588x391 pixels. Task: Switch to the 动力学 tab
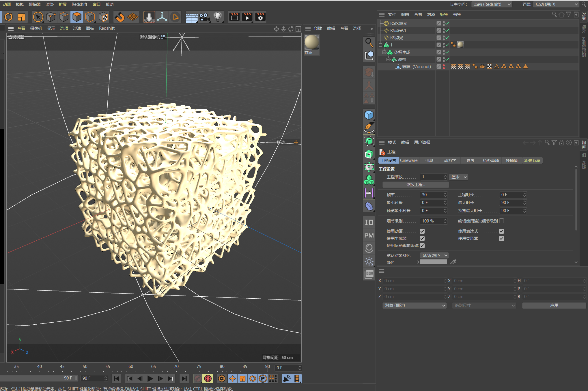pyautogui.click(x=450, y=160)
